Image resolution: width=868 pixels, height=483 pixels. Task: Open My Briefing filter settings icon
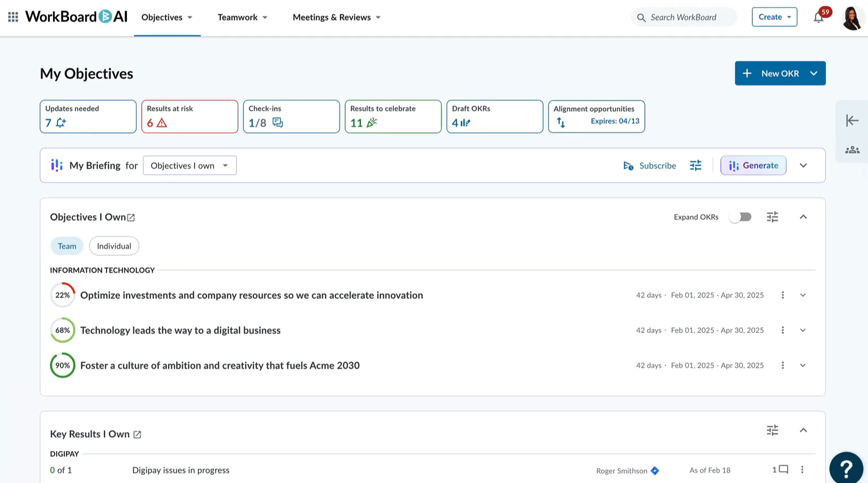tap(695, 165)
